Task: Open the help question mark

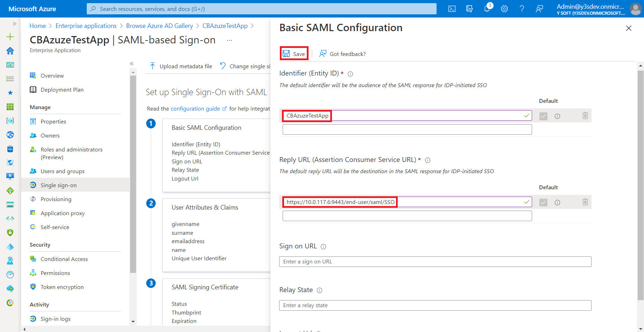Action: (x=522, y=8)
